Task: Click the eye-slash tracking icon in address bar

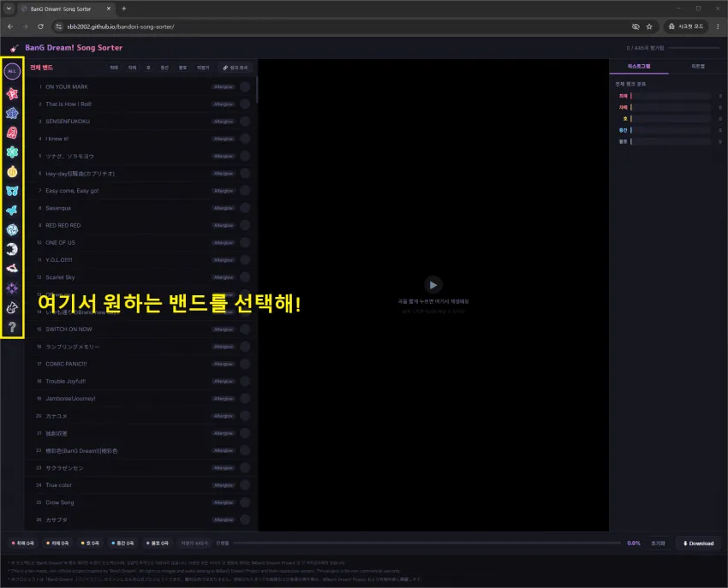Action: pyautogui.click(x=636, y=27)
